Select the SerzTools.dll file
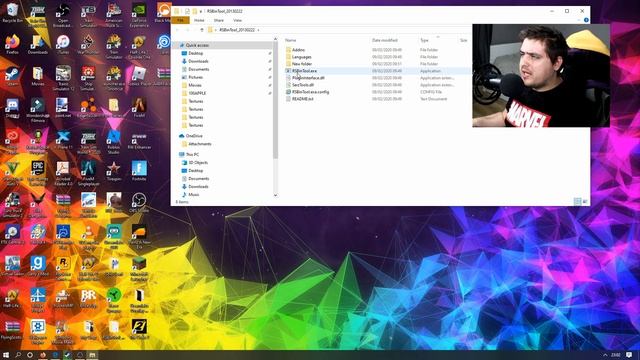The image size is (640, 360). click(x=300, y=85)
